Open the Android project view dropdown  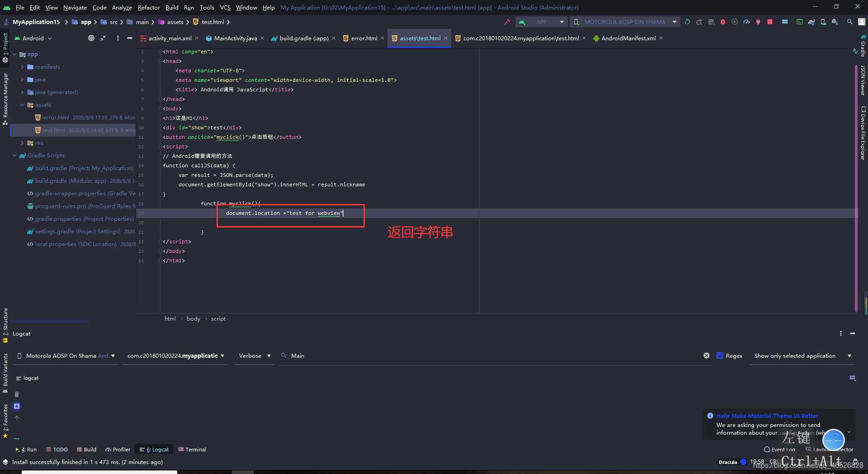33,38
